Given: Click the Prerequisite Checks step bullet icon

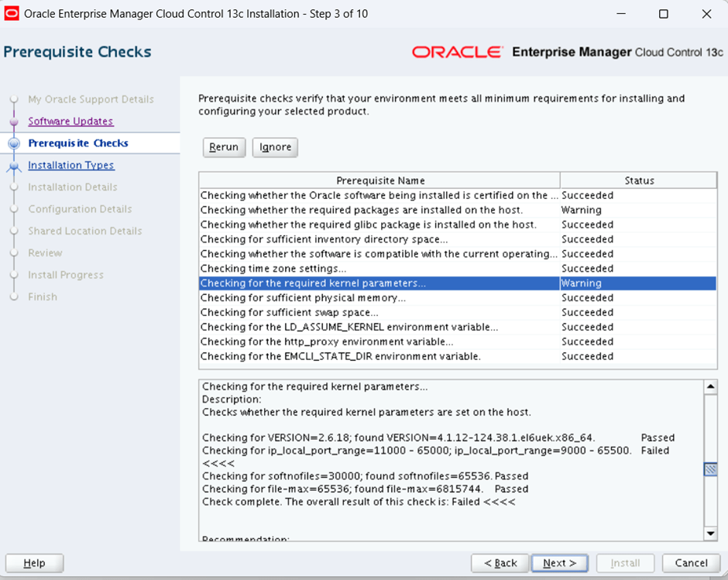Looking at the screenshot, I should point(13,143).
